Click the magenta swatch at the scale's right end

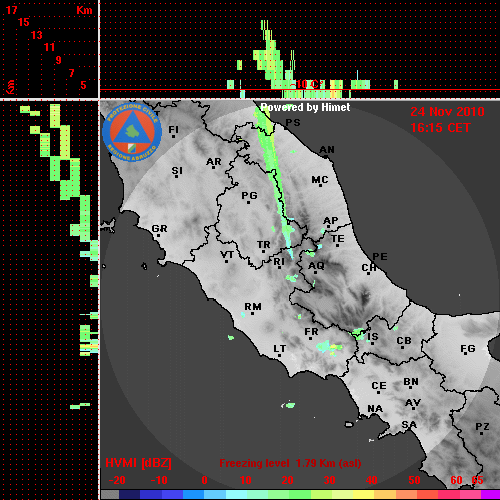tap(490, 495)
